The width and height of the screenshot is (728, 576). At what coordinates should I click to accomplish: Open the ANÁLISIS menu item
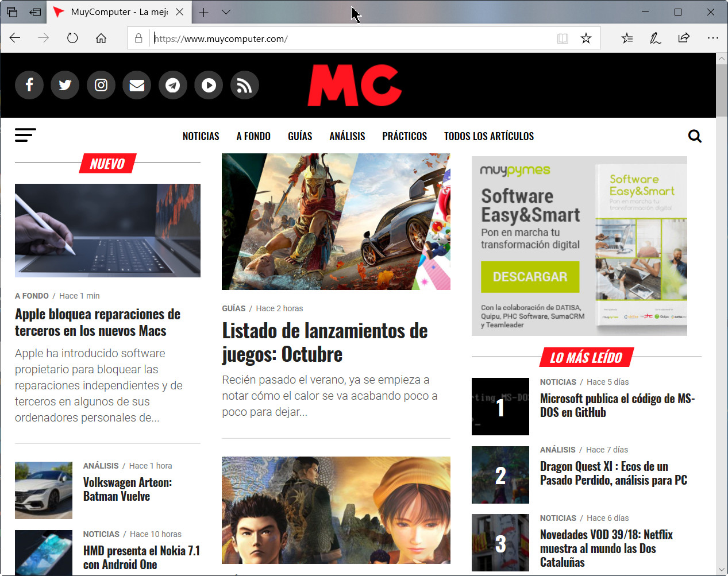(x=347, y=136)
